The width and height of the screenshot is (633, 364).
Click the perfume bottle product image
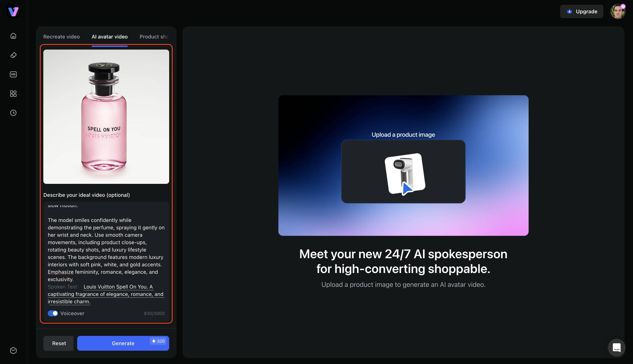coord(106,117)
